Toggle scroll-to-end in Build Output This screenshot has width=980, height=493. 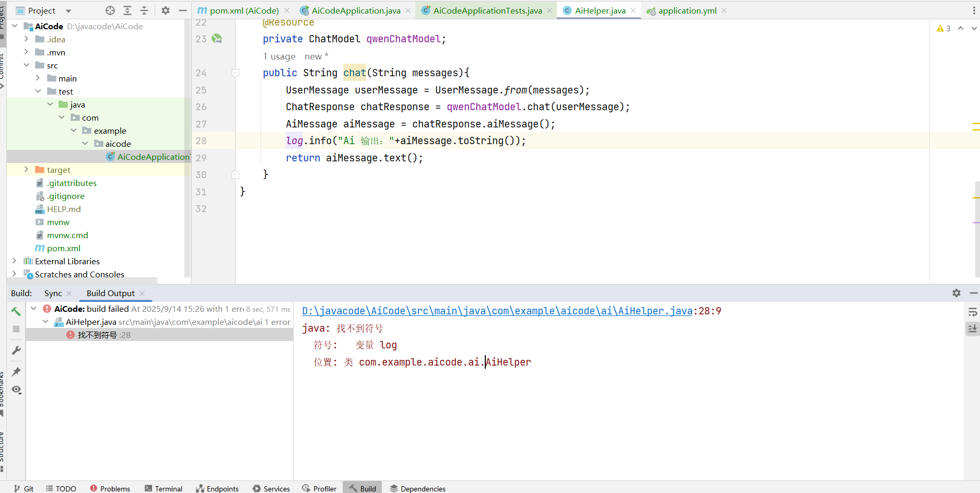coord(973,328)
